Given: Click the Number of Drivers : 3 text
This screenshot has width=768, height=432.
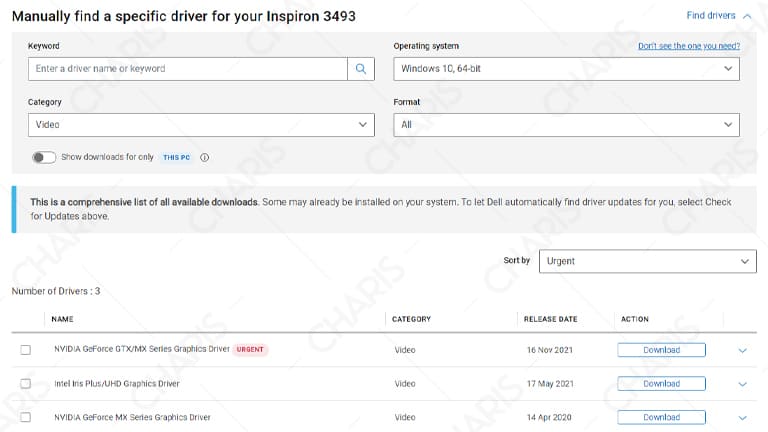Looking at the screenshot, I should (56, 291).
